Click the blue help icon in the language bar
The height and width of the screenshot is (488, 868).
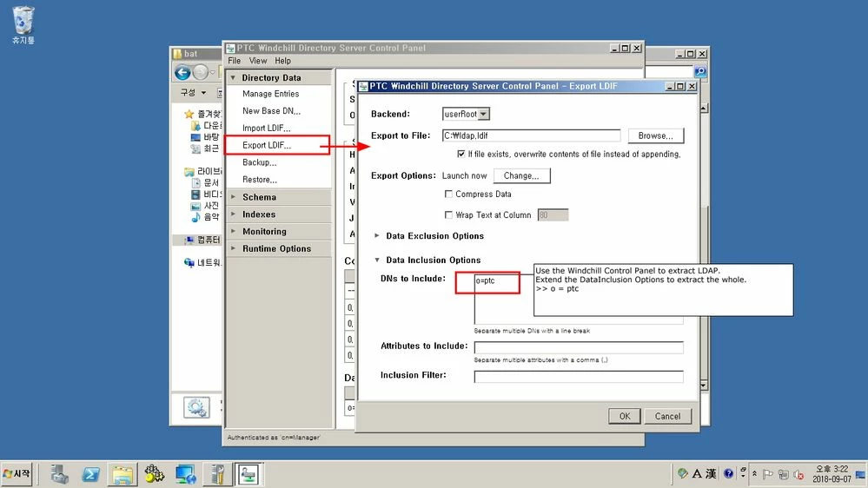728,473
